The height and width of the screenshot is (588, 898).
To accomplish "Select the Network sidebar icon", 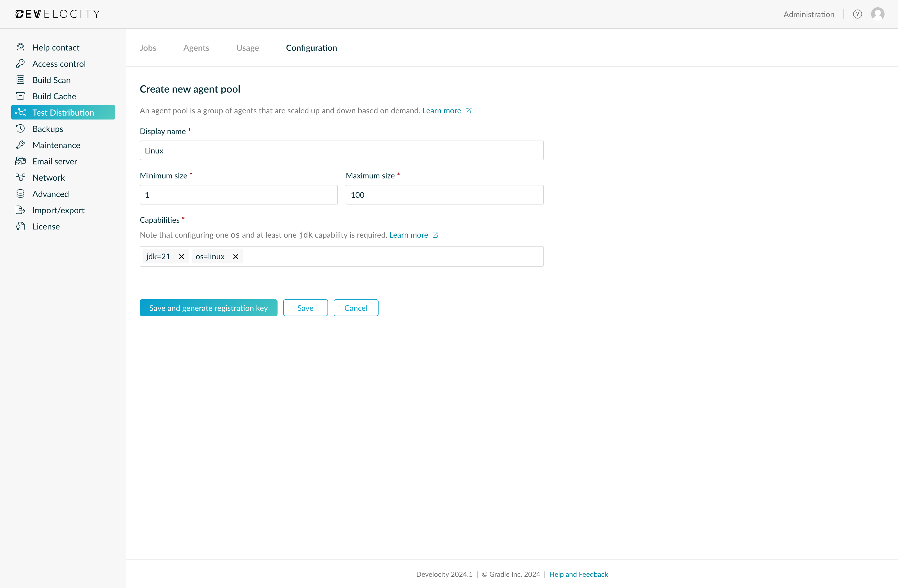I will pyautogui.click(x=21, y=177).
